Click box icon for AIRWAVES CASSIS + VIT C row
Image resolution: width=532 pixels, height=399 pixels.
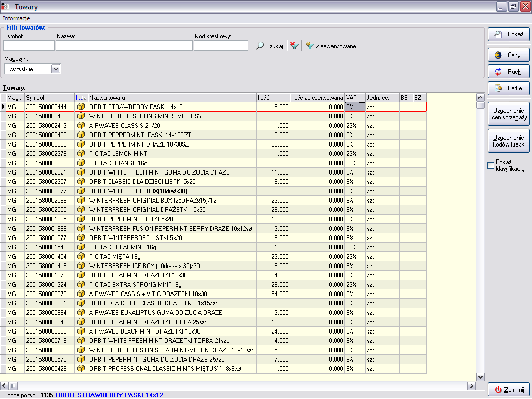(x=81, y=294)
